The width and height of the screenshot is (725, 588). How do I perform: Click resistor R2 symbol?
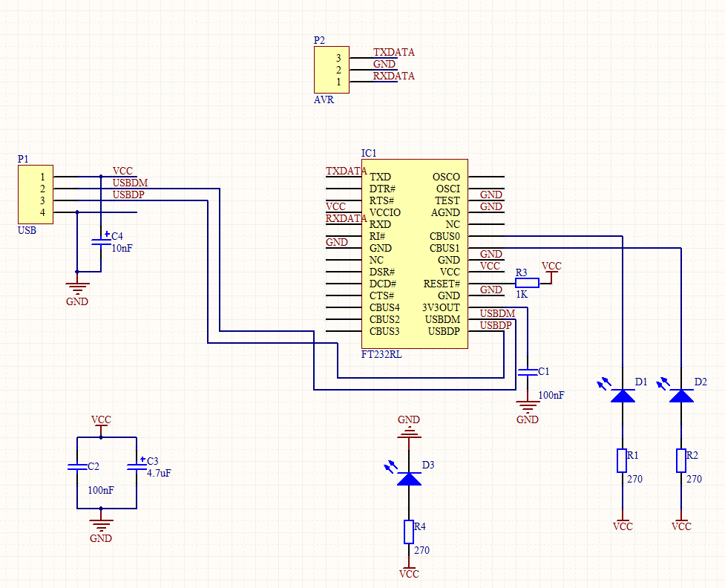pyautogui.click(x=680, y=460)
